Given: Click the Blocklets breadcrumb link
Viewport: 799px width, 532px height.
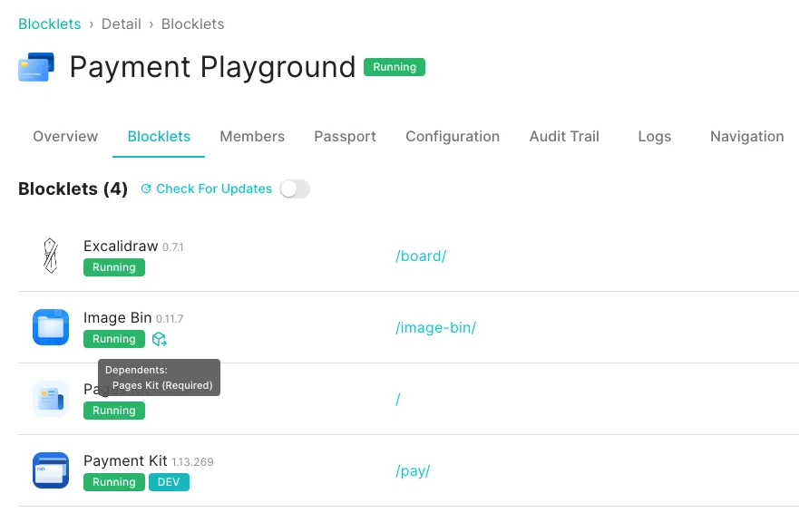Looking at the screenshot, I should click(50, 24).
